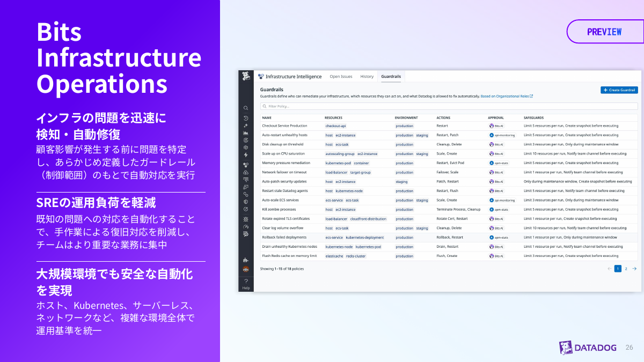The width and height of the screenshot is (644, 362).
Task: Sort by the SAFEGUARDS column header
Action: (x=533, y=117)
